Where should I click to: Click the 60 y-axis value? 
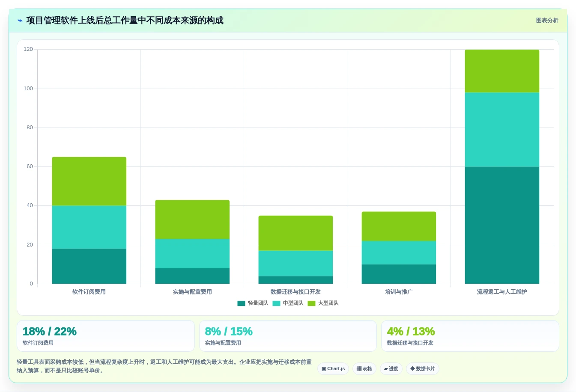pos(30,166)
